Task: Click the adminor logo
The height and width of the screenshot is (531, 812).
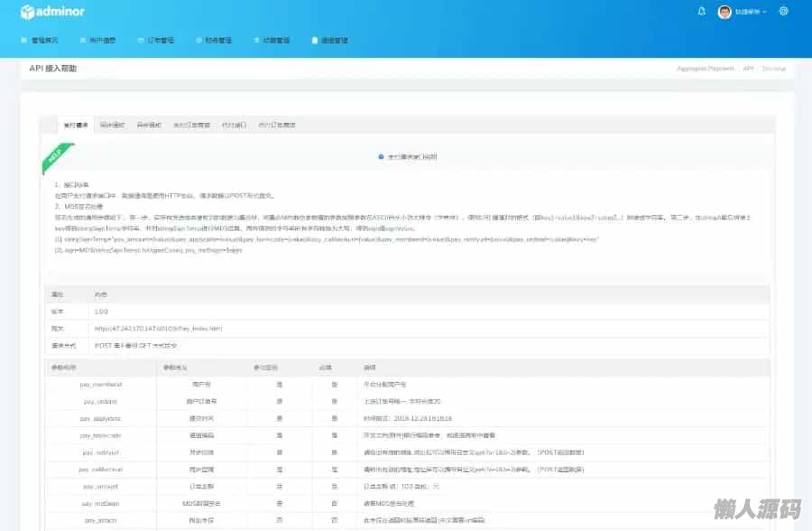Action: pos(52,12)
